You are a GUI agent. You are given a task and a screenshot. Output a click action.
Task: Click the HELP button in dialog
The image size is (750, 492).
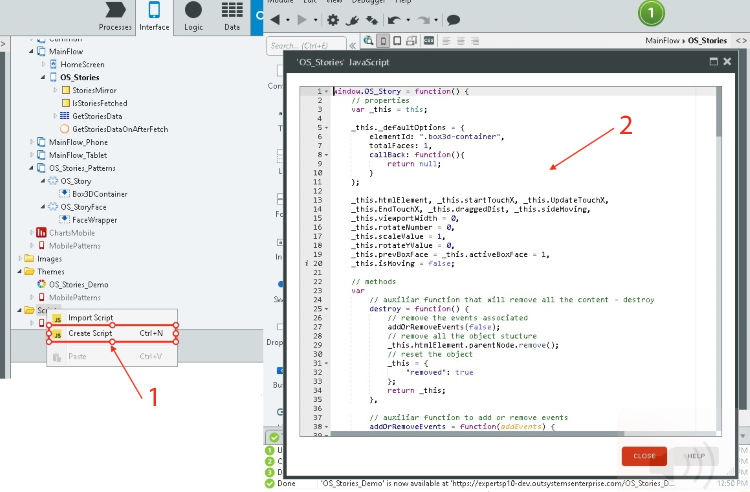tap(695, 455)
